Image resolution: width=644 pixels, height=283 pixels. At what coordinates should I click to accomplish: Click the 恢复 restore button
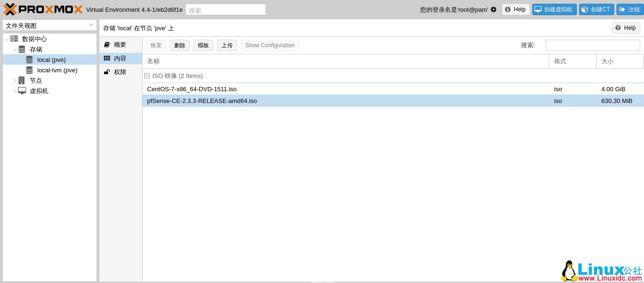[x=156, y=45]
